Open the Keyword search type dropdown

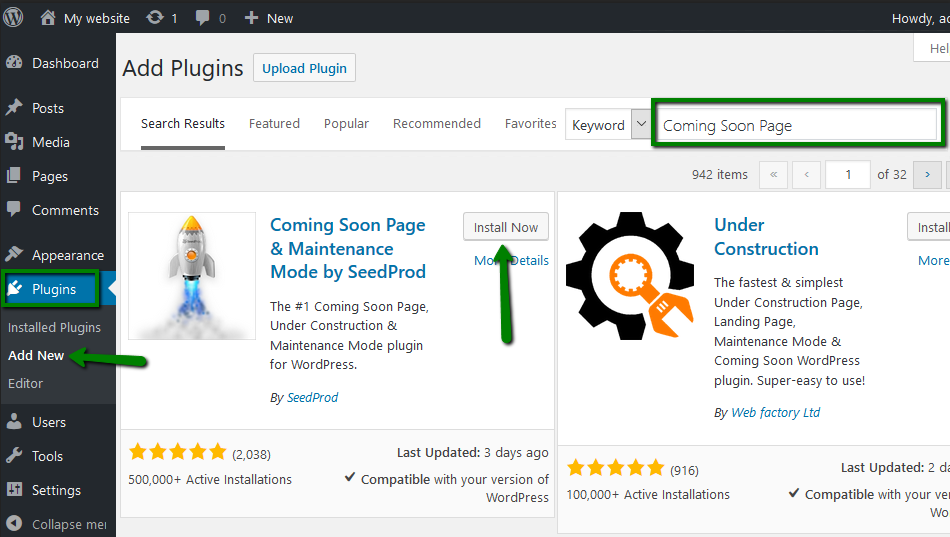point(608,124)
